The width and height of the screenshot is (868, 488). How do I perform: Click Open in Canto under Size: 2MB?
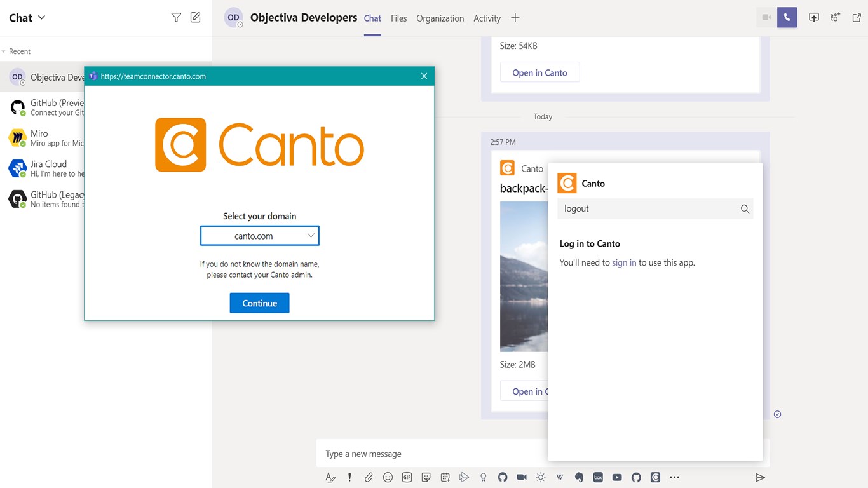[524, 391]
